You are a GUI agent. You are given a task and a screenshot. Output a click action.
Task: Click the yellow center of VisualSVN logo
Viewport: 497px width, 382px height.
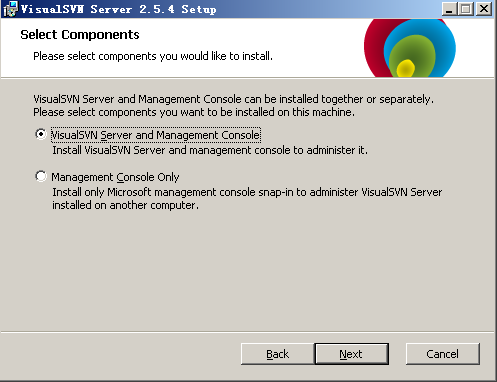pos(406,68)
